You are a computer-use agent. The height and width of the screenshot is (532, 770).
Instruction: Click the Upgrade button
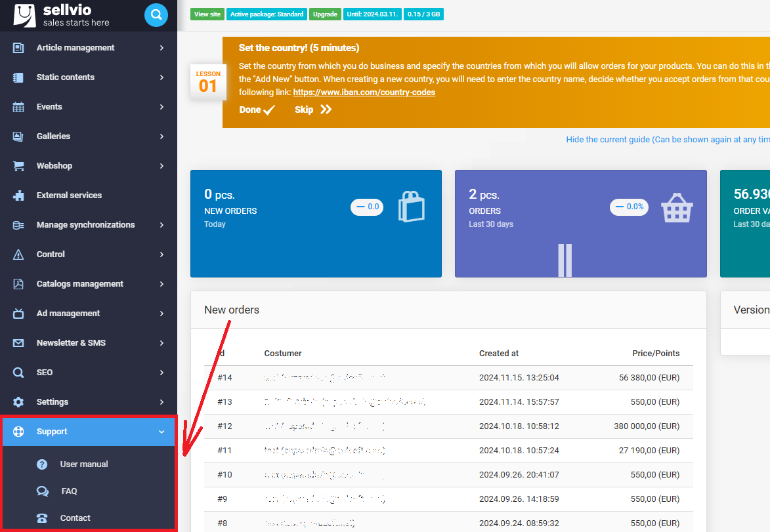(325, 13)
